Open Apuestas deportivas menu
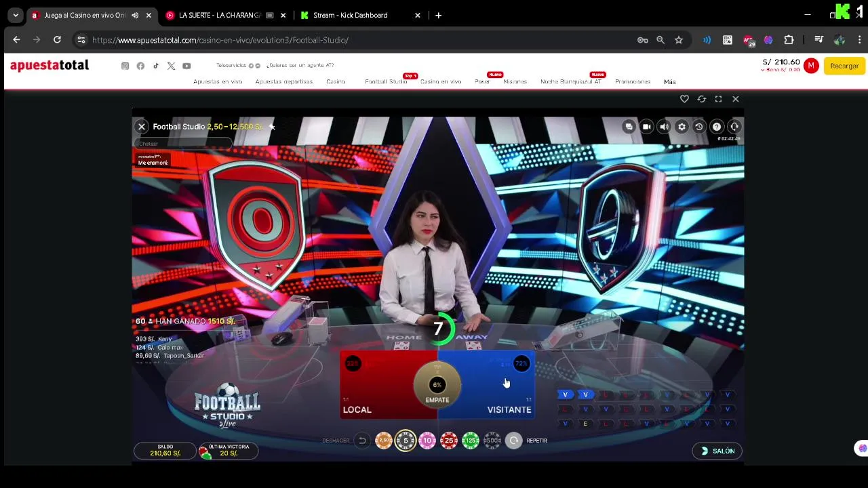The image size is (868, 488). 284,81
